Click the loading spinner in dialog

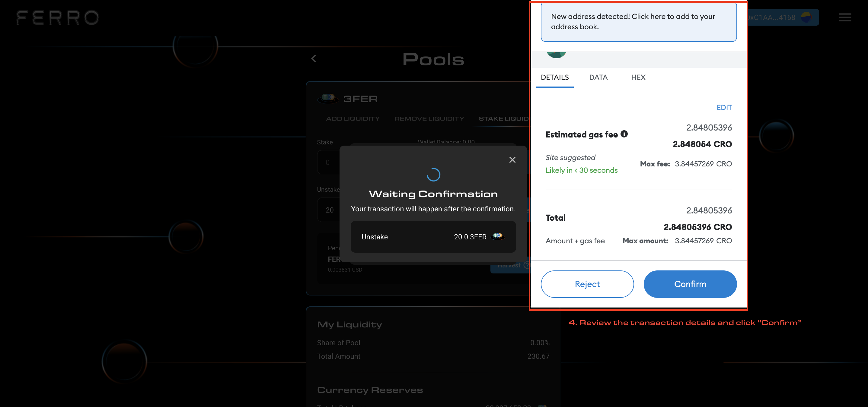click(433, 175)
